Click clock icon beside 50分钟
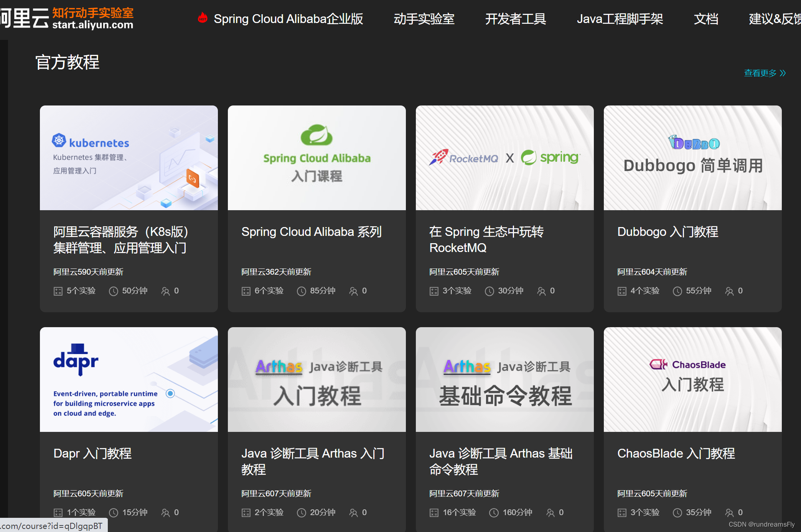Image resolution: width=801 pixels, height=532 pixels. pyautogui.click(x=114, y=292)
